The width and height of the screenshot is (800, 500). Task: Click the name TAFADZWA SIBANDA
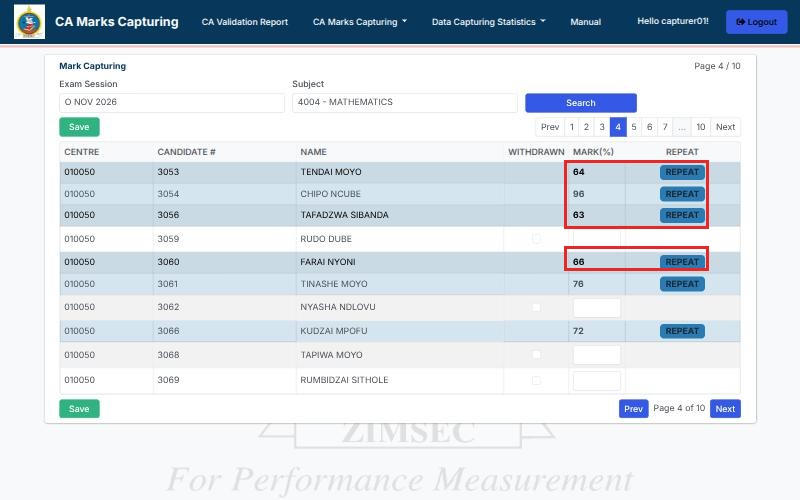[344, 215]
